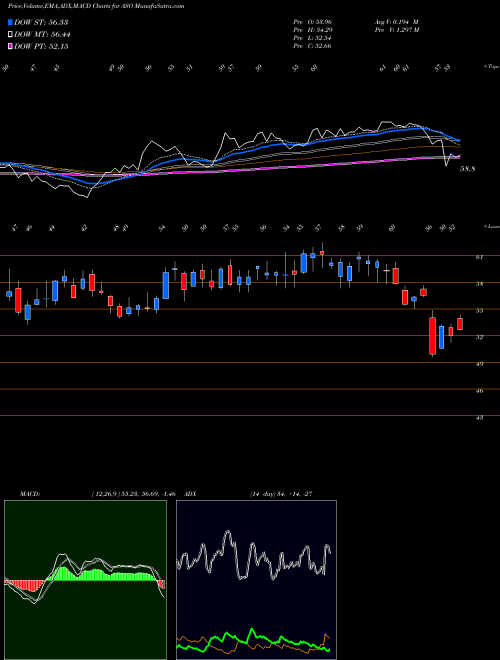Screen dimensions: 500x660
Task: Select the 'DOW PT: 52.15' legend text
Action: pyautogui.click(x=41, y=46)
